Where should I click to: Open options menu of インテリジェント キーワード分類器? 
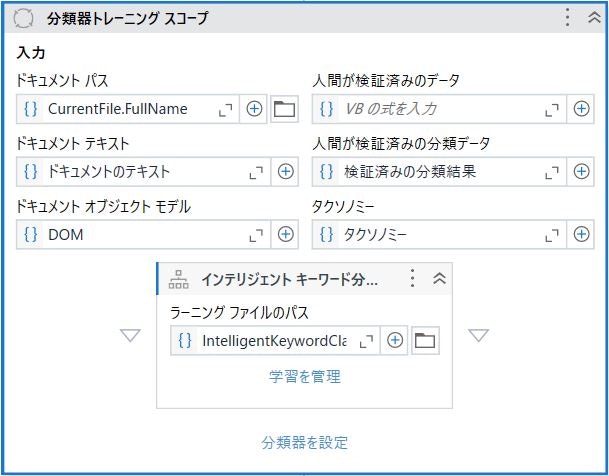point(412,278)
